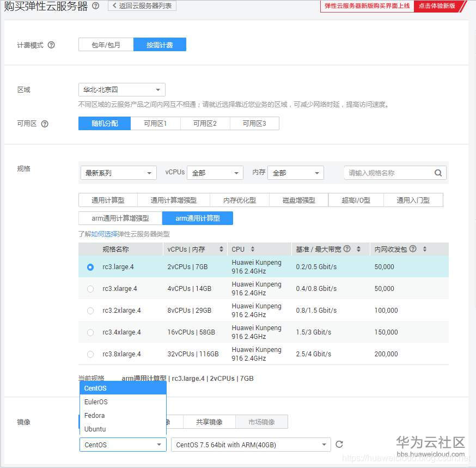Click 弹性云服务器新版购买界面上线 banner
The image size is (476, 468).
(367, 6)
